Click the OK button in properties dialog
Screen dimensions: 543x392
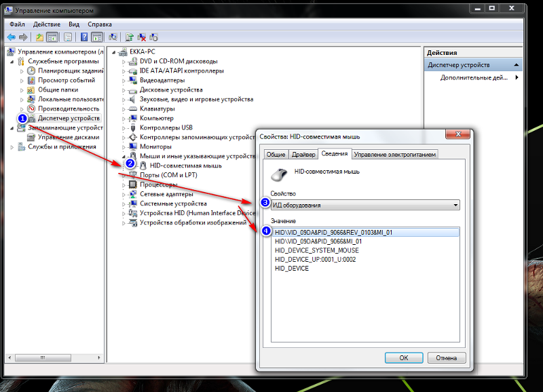[403, 357]
